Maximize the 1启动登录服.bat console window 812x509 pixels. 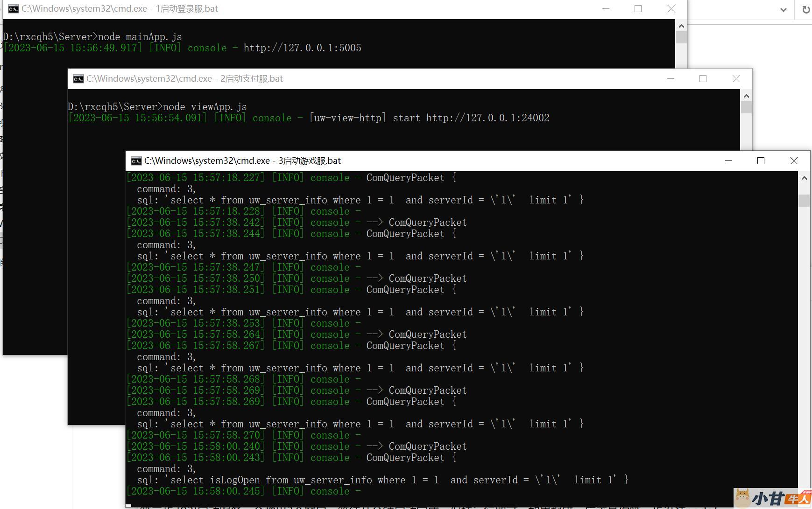point(638,9)
